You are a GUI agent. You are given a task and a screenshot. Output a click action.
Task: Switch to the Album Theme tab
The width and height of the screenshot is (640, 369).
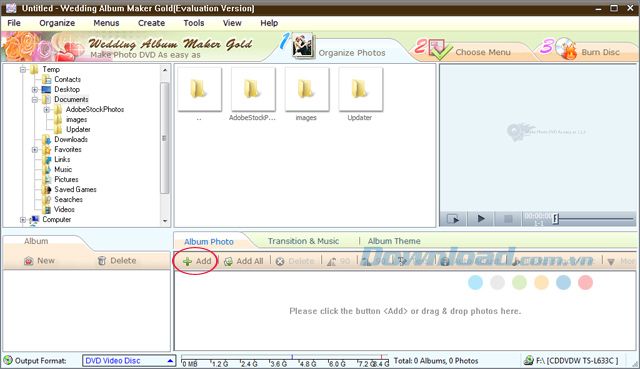point(394,241)
